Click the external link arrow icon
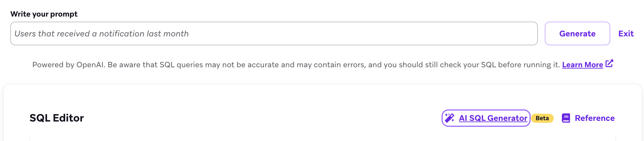 tap(609, 64)
